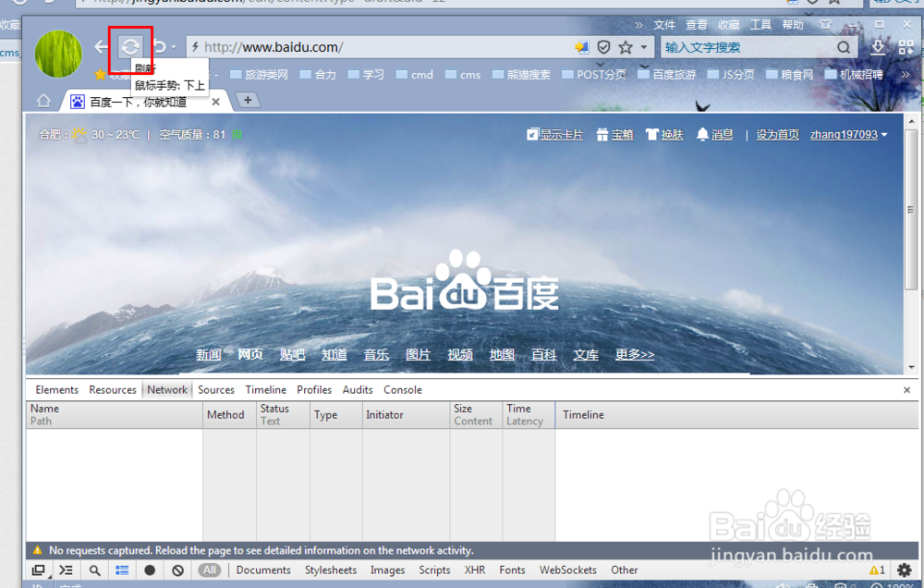Click the devtools search magnifier icon
Viewport: 924px width, 588px height.
tap(94, 570)
